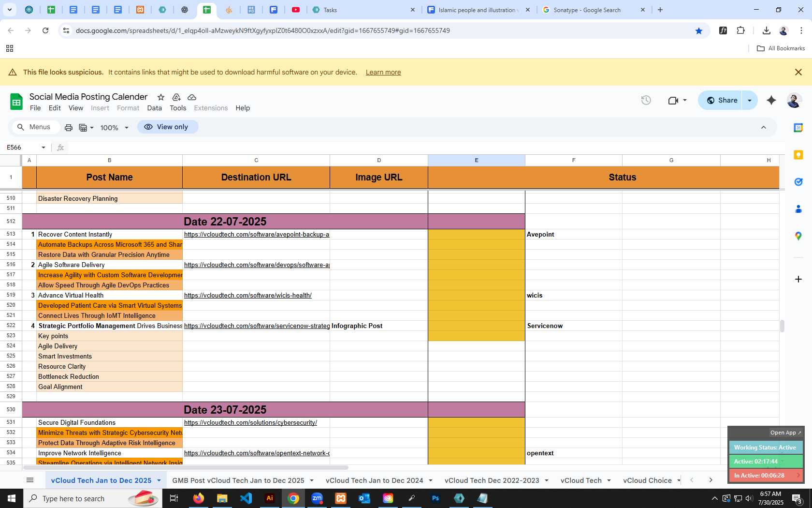Click Learn more link in warning banner
812x508 pixels.
[x=383, y=72]
